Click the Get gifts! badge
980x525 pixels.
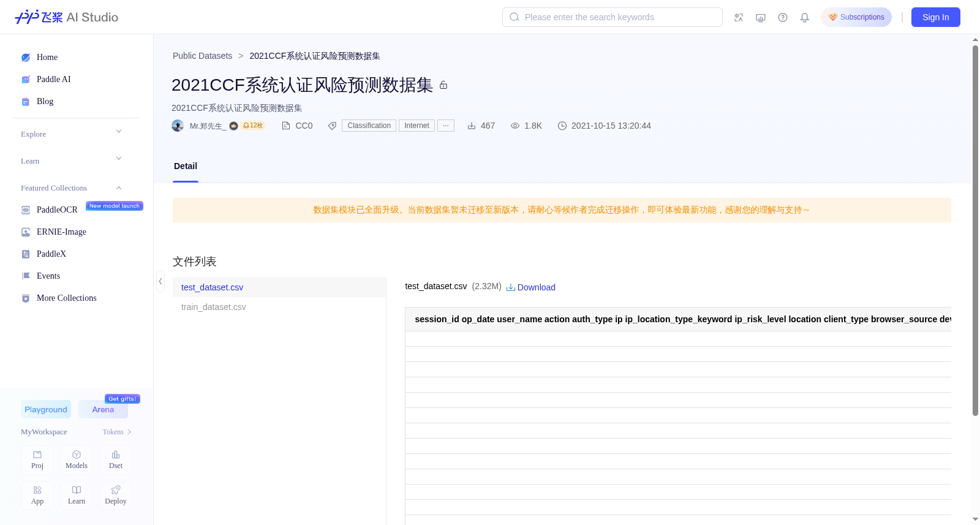(x=123, y=399)
